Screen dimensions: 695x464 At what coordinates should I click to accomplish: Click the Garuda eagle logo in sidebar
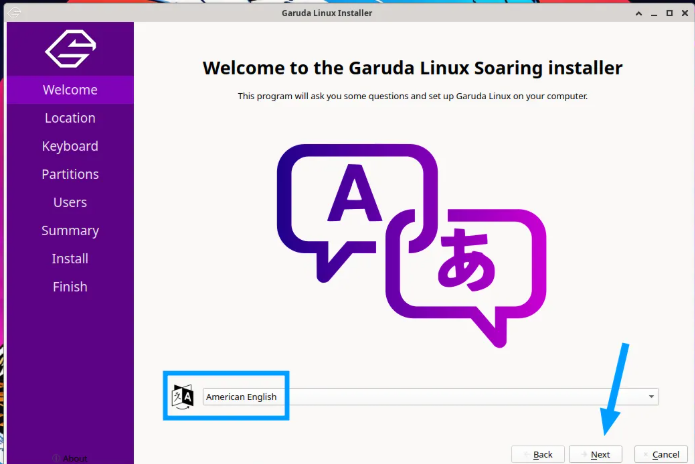[x=70, y=49]
